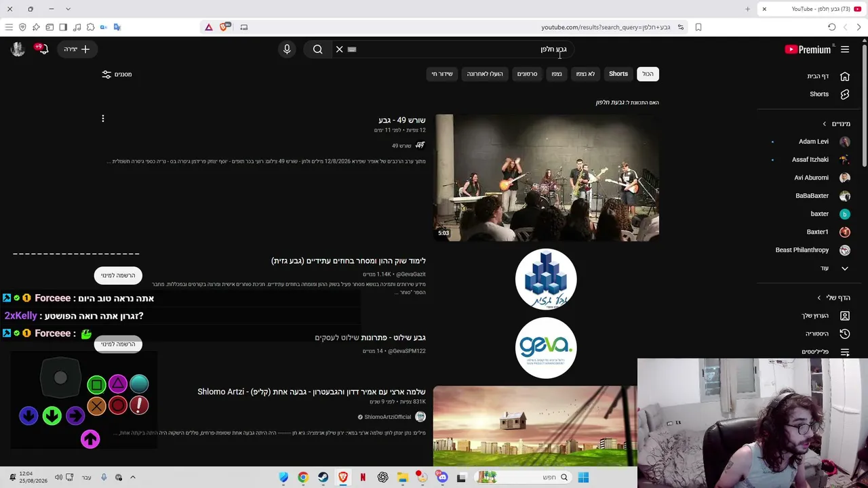Open the tab search dropdown chevron

coord(68,9)
